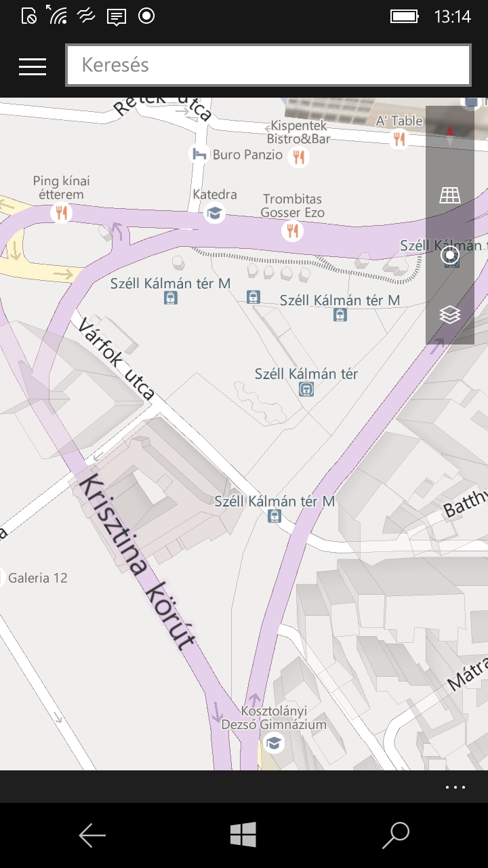Tap the Windows Start button

click(x=243, y=835)
